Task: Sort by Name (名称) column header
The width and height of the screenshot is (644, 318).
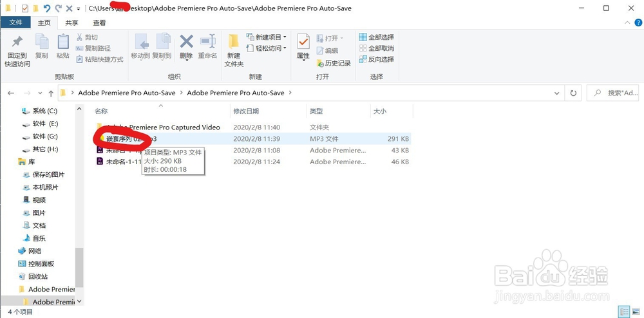Action: 101,111
